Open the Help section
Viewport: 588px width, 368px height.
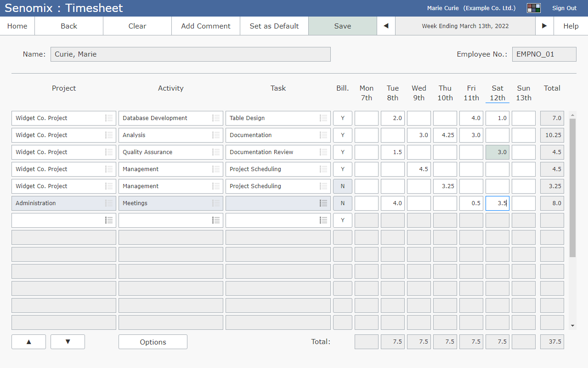(571, 26)
